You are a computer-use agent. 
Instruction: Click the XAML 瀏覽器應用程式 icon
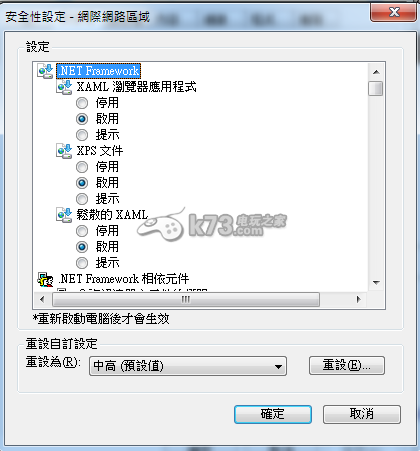64,87
